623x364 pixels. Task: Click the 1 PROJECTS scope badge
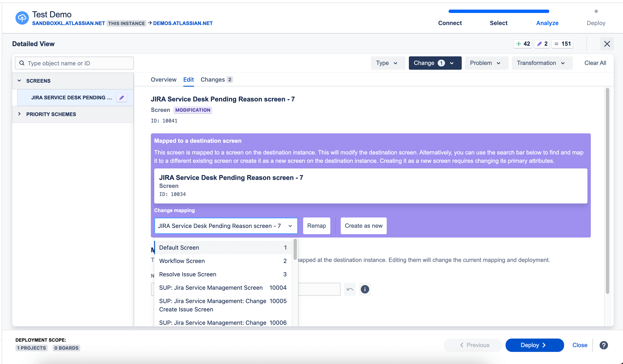[x=31, y=348]
